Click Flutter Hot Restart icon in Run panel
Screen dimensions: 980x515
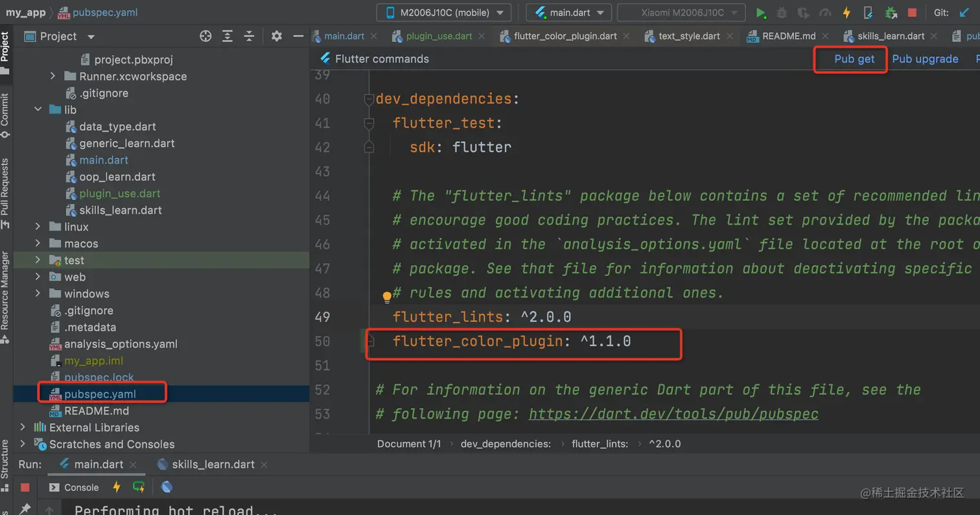tap(139, 486)
